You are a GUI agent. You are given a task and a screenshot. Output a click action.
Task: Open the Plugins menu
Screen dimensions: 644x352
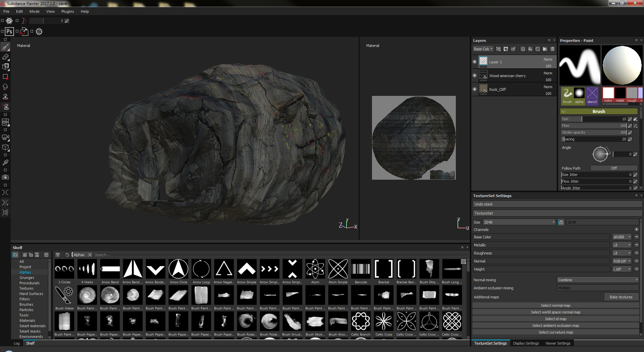coord(68,11)
